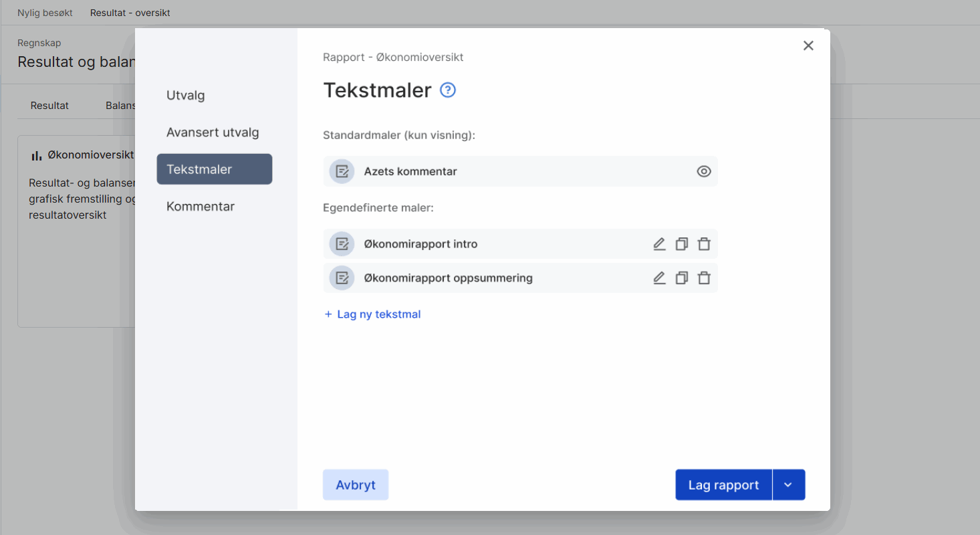Screen dimensions: 980x535
Task: Close the report dialog with X
Action: pos(808,45)
